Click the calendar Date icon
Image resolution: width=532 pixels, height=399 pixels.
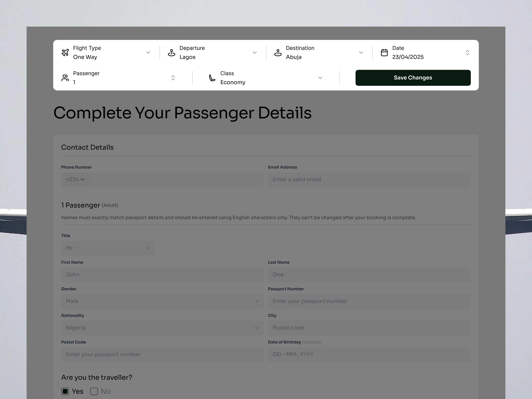[384, 52]
